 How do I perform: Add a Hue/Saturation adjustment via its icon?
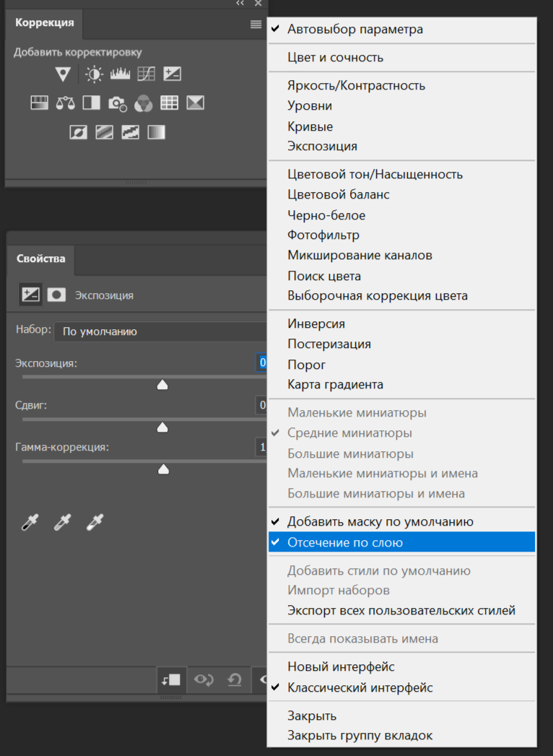pyautogui.click(x=39, y=103)
